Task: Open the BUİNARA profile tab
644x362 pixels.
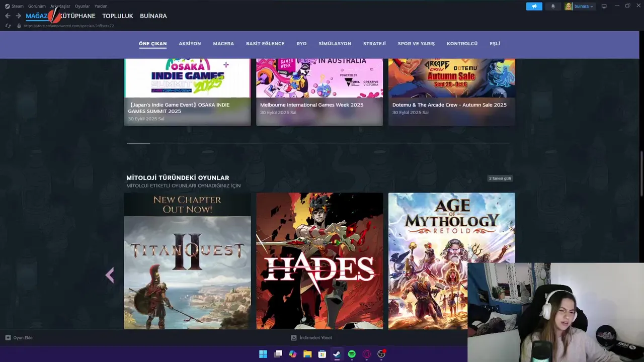Action: pyautogui.click(x=153, y=16)
